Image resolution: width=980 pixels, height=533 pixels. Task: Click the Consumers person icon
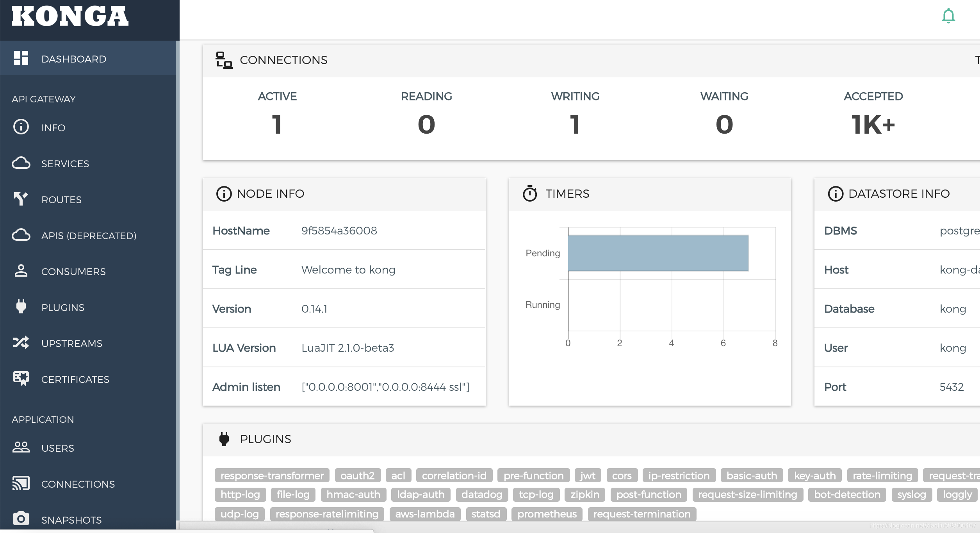21,270
